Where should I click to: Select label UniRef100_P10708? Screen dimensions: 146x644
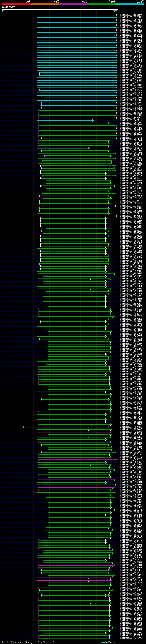point(131,42)
